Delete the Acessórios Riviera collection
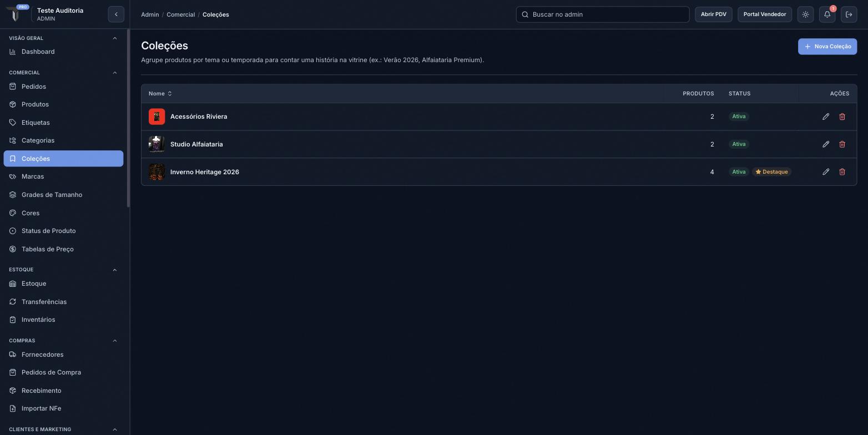 [842, 117]
